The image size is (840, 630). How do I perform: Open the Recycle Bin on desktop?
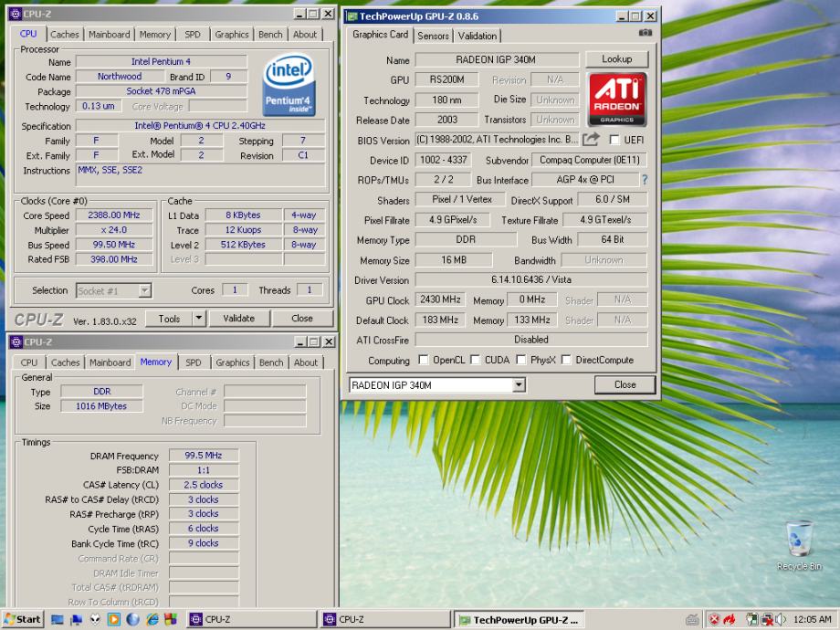(x=798, y=541)
